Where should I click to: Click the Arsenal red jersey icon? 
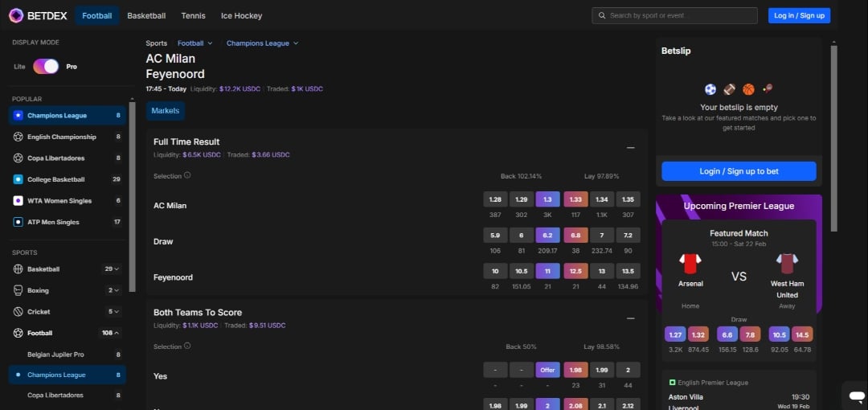[690, 264]
